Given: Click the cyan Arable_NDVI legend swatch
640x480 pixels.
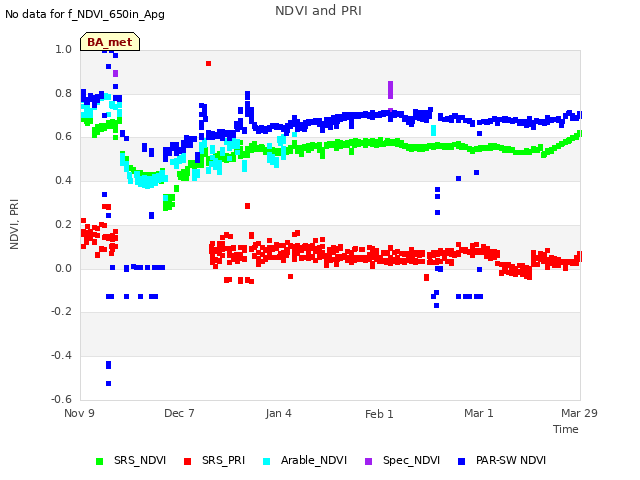Looking at the screenshot, I should pos(266,461).
